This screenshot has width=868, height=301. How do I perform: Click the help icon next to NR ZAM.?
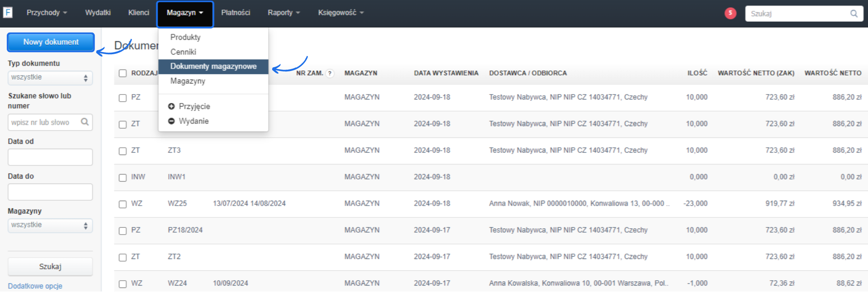click(330, 73)
